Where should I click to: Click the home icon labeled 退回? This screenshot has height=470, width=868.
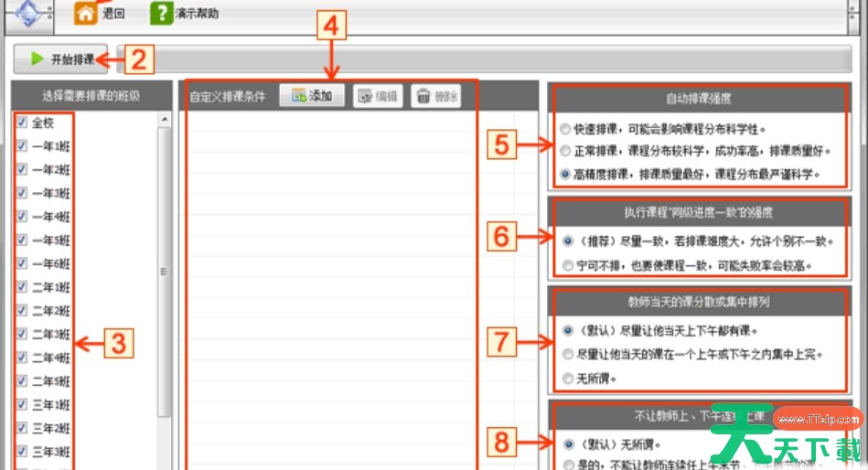85,14
